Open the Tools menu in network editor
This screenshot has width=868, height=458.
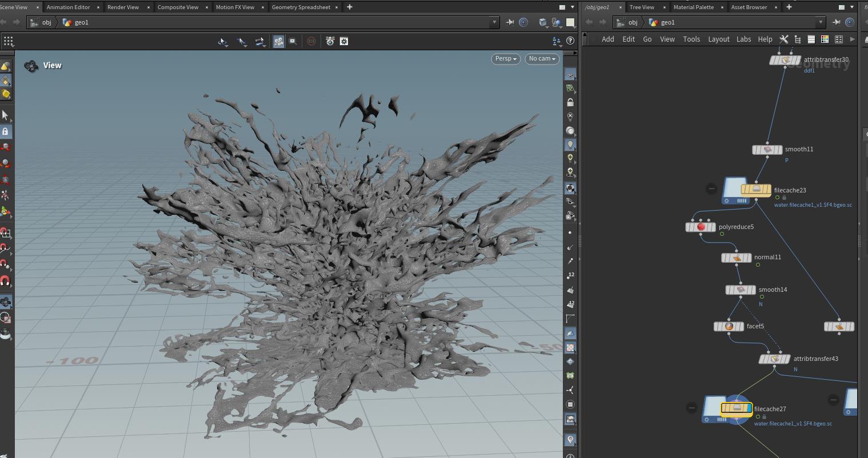click(691, 39)
